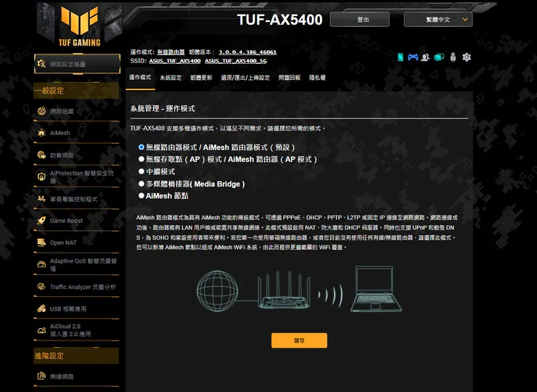Click the laptop image in the diagram
The width and height of the screenshot is (537, 392).
[376, 289]
